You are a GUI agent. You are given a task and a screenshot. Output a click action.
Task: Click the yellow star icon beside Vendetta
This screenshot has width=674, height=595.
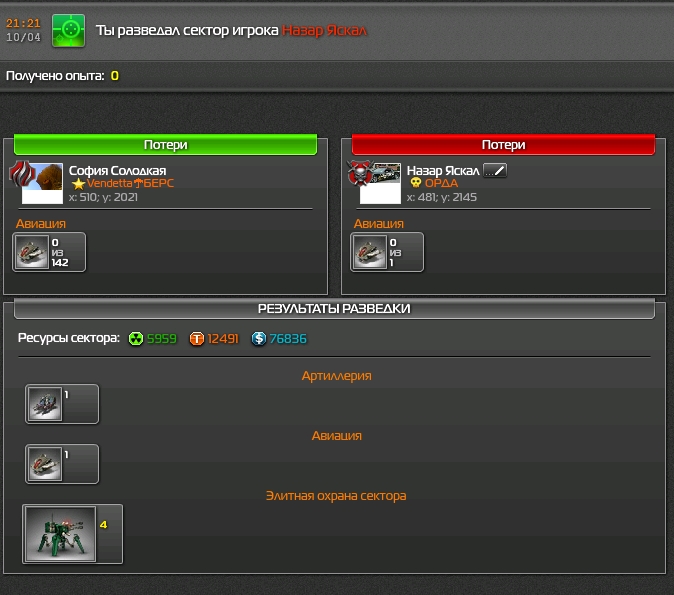point(78,184)
